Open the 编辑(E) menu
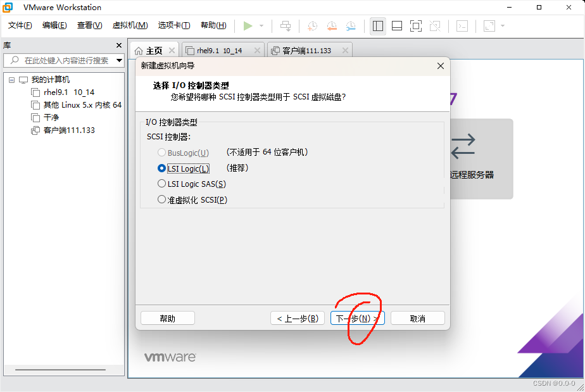The width and height of the screenshot is (585, 392). [x=54, y=25]
